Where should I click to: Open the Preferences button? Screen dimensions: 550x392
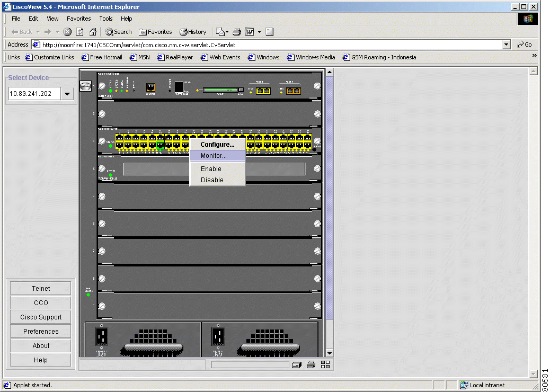click(x=41, y=332)
